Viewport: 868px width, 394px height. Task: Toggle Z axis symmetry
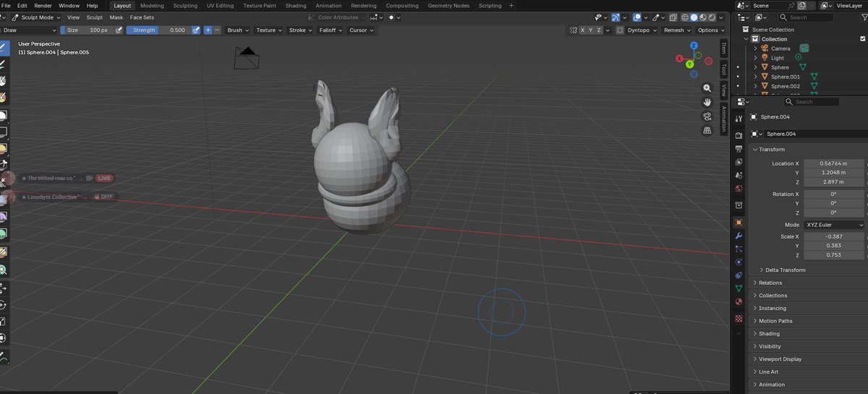[600, 30]
